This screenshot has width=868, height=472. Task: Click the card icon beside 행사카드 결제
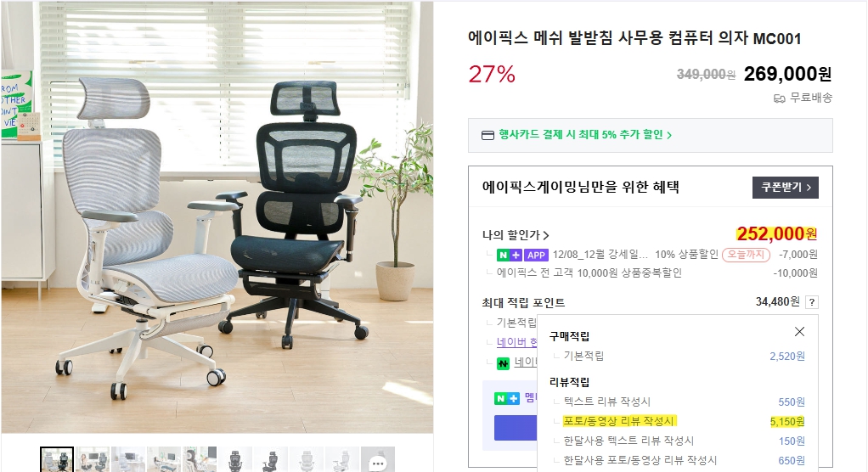click(488, 136)
